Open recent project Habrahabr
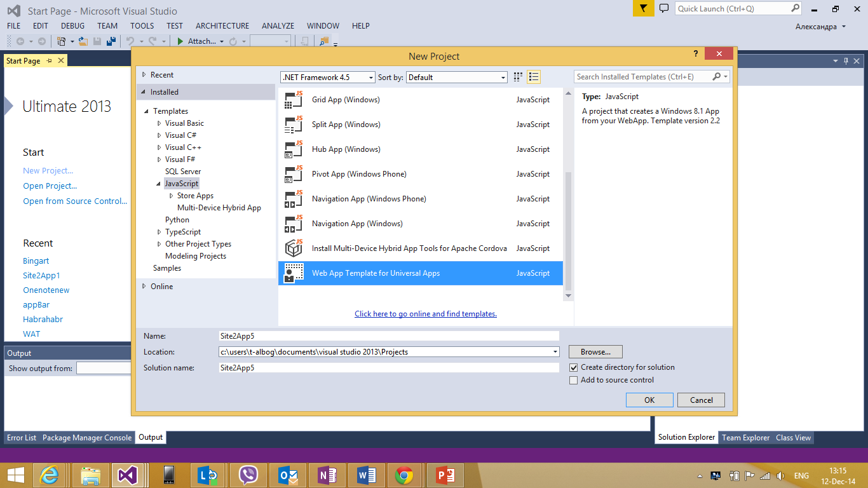The height and width of the screenshot is (488, 868). pos(43,320)
